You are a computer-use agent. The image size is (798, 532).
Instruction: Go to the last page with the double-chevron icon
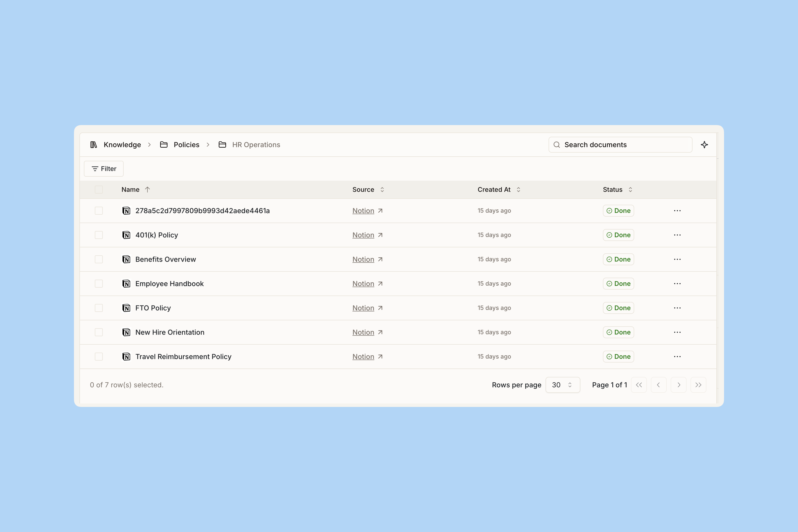coord(698,385)
